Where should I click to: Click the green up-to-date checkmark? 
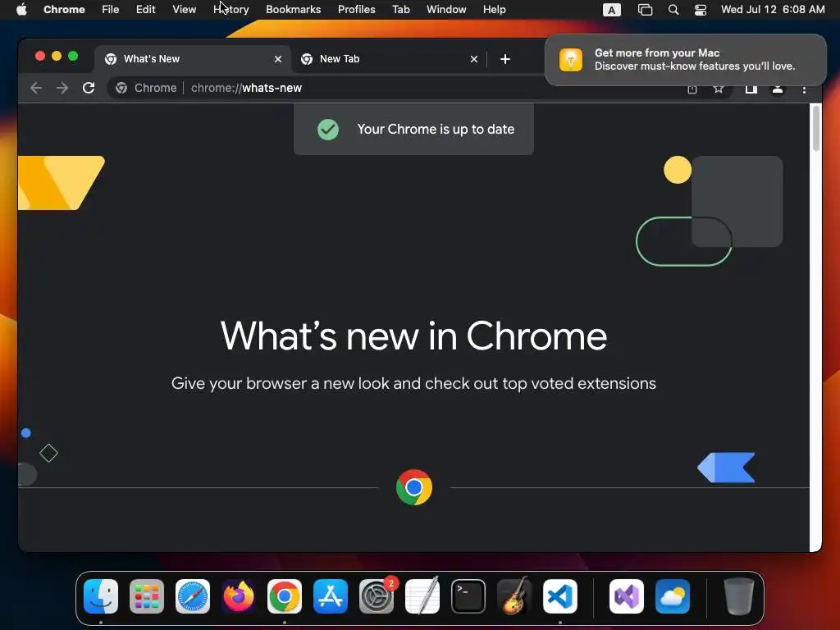point(328,129)
